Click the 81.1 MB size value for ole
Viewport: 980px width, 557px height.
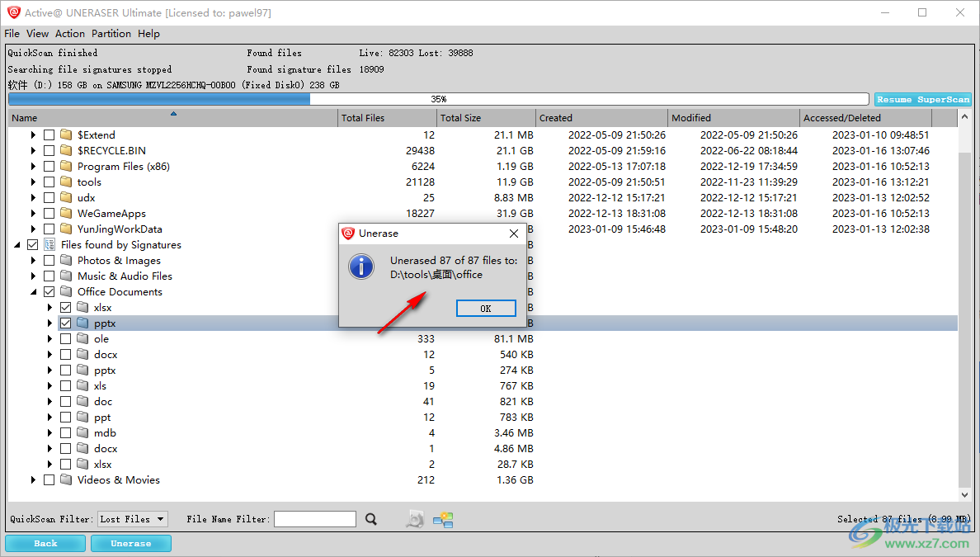click(x=513, y=338)
